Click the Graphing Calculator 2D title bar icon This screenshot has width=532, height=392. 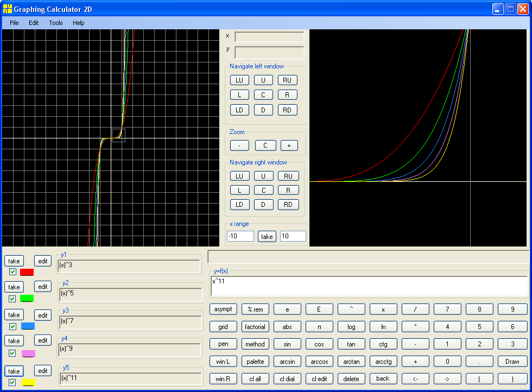(x=7, y=9)
